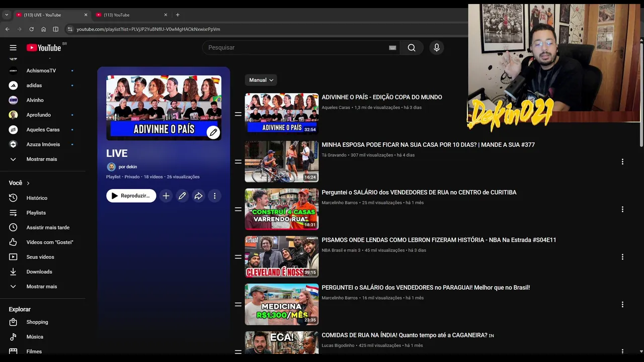The width and height of the screenshot is (644, 362).
Task: Open Cleveland NBA Na Estrada thumbnail
Action: pyautogui.click(x=282, y=257)
